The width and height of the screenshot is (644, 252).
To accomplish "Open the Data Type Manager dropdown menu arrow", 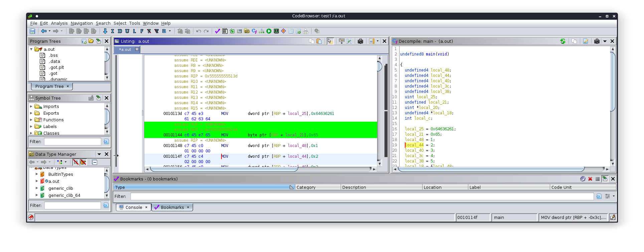I will coord(99,154).
